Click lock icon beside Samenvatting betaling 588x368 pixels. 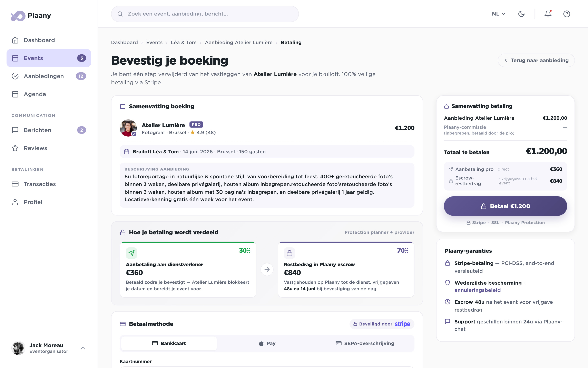tap(447, 106)
